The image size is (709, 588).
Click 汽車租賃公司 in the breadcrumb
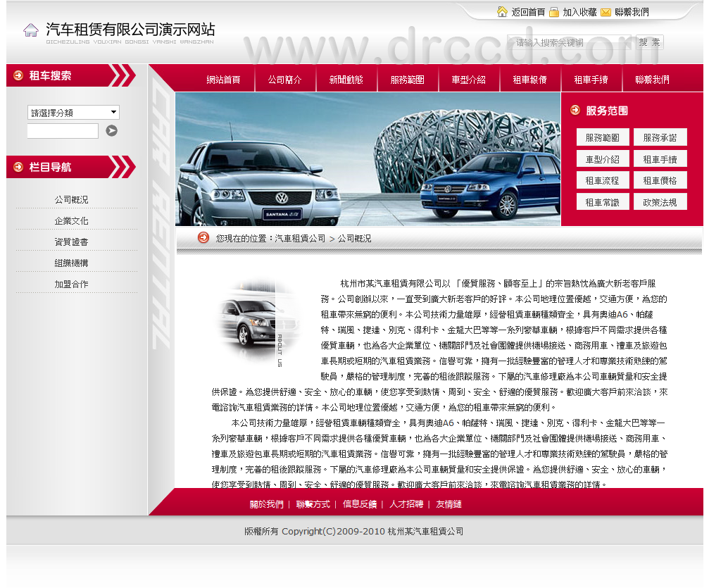click(300, 238)
